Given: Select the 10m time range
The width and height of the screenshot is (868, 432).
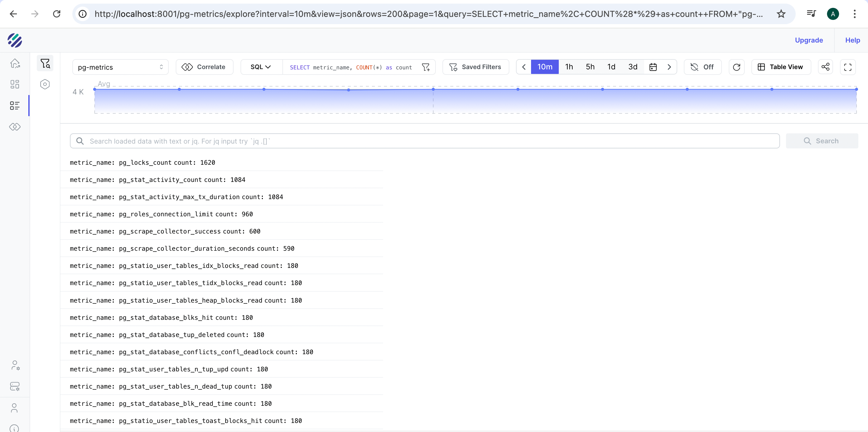Looking at the screenshot, I should click(545, 67).
